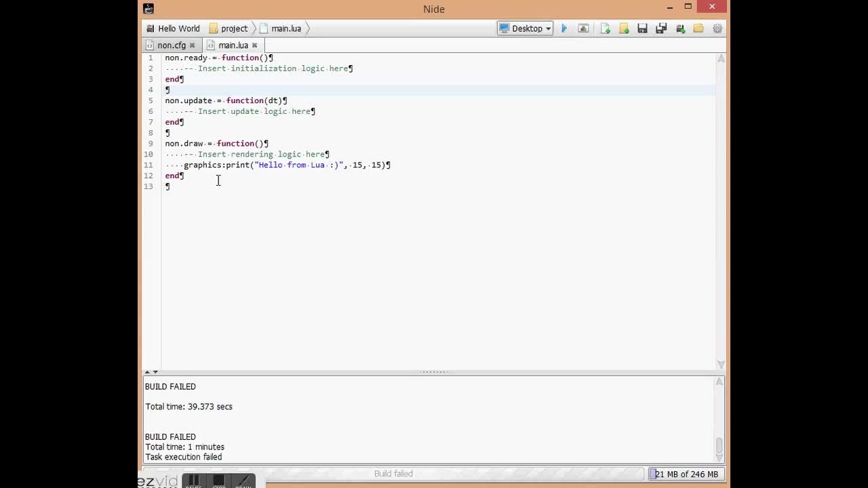Image resolution: width=868 pixels, height=488 pixels.
Task: Maximize the Nide window
Action: point(688,7)
